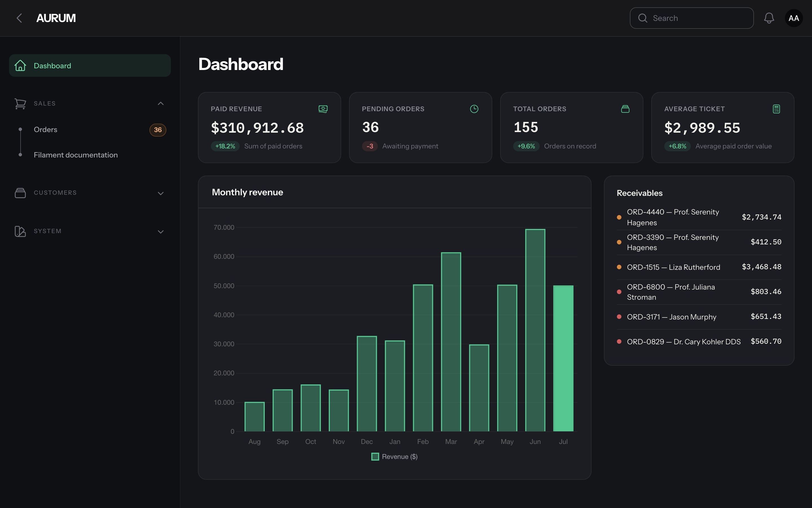Screen dimensions: 812x508
Task: Toggle the Revenue ($) legend swatch
Action: [x=375, y=457]
